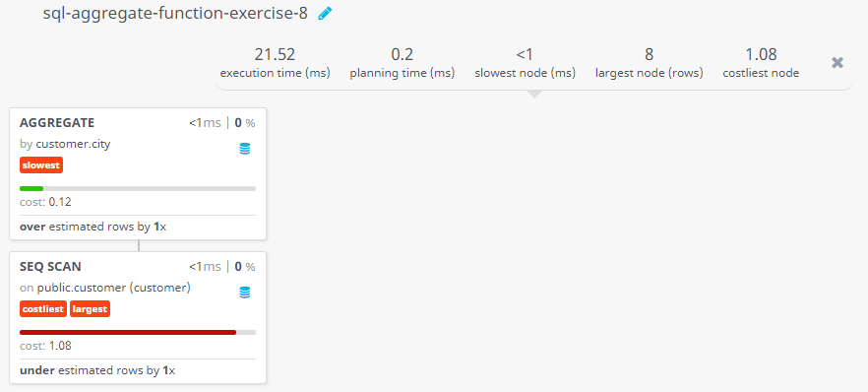Open the SEQ SCAN node header
This screenshot has height=392, width=868.
point(50,266)
